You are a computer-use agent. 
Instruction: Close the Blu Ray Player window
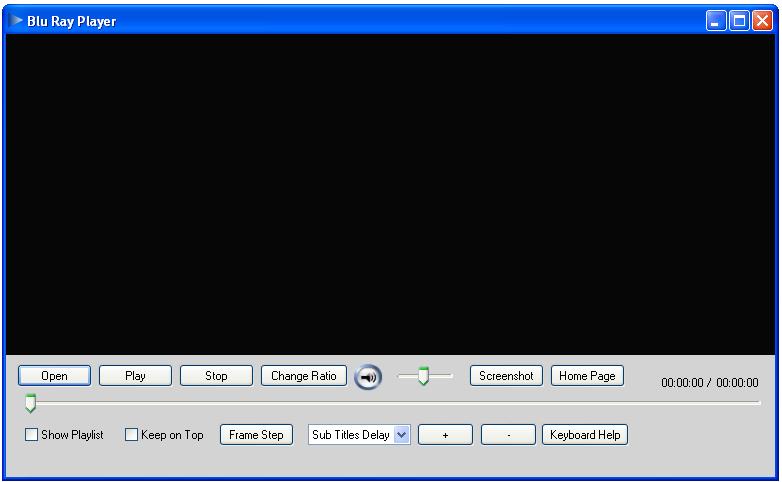pos(762,21)
